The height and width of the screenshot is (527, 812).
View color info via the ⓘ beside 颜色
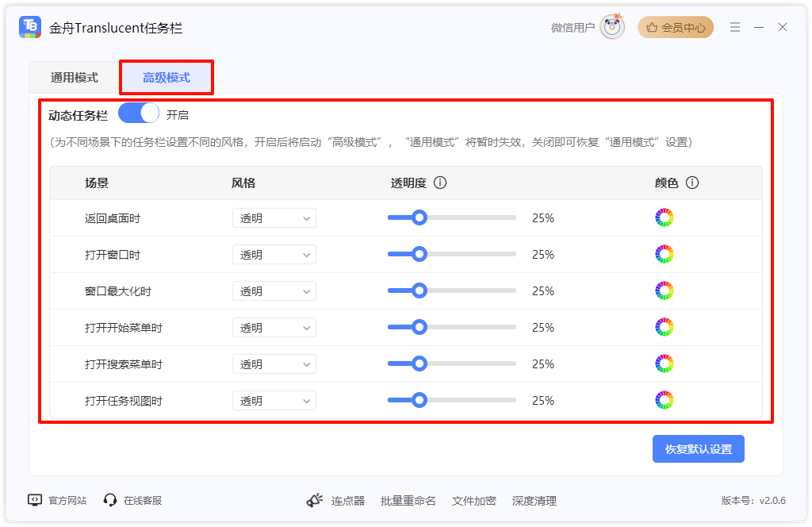tap(693, 183)
